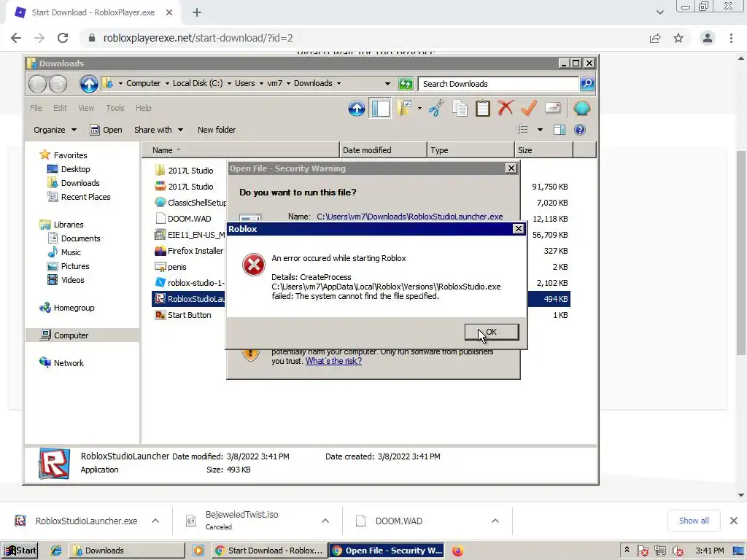
Task: Click the Up one level toolbar icon
Action: coord(356,109)
